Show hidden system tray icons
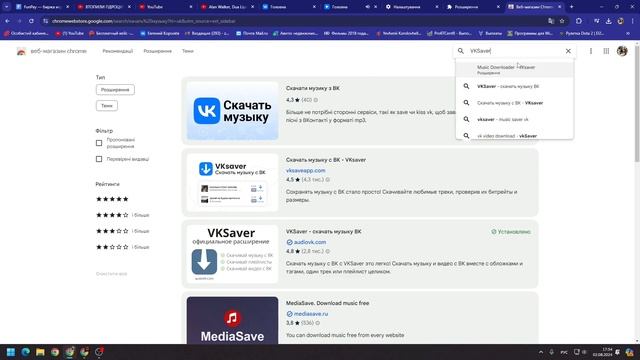Screen dimensions: 640x360 [x=541, y=352]
